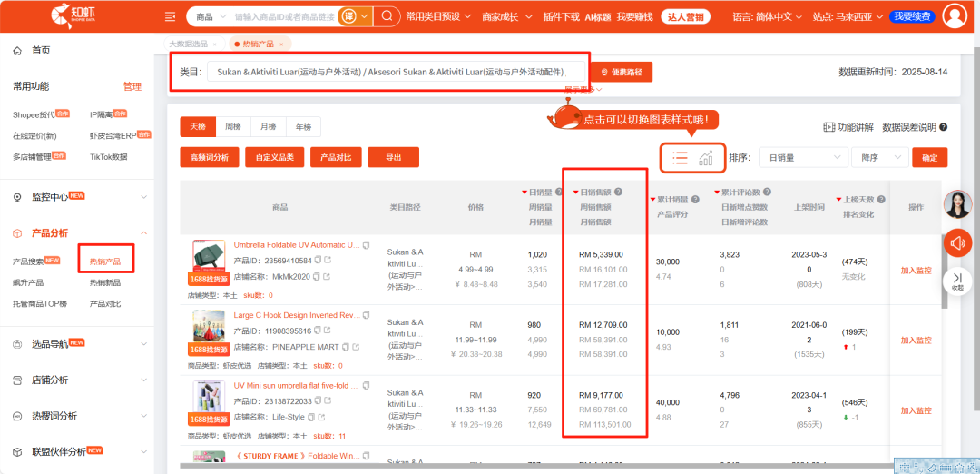This screenshot has height=474, width=980.
Task: Click 1688找货源 on Large C Hook product
Action: 208,350
